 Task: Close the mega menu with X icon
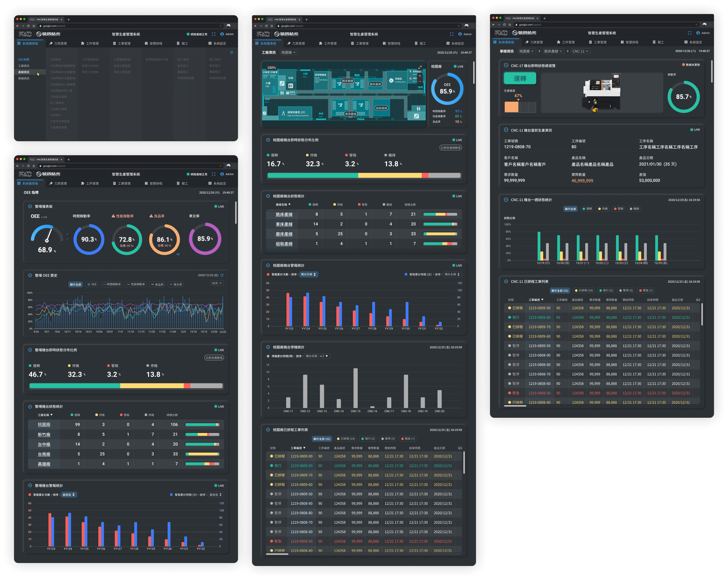pyautogui.click(x=232, y=52)
